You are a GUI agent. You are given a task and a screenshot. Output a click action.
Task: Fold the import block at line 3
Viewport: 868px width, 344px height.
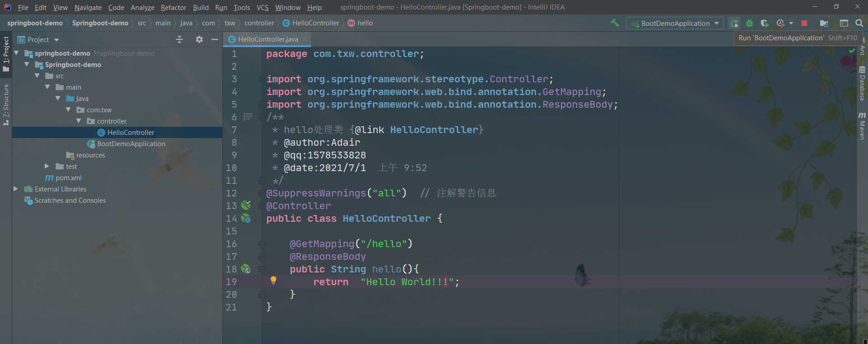262,79
